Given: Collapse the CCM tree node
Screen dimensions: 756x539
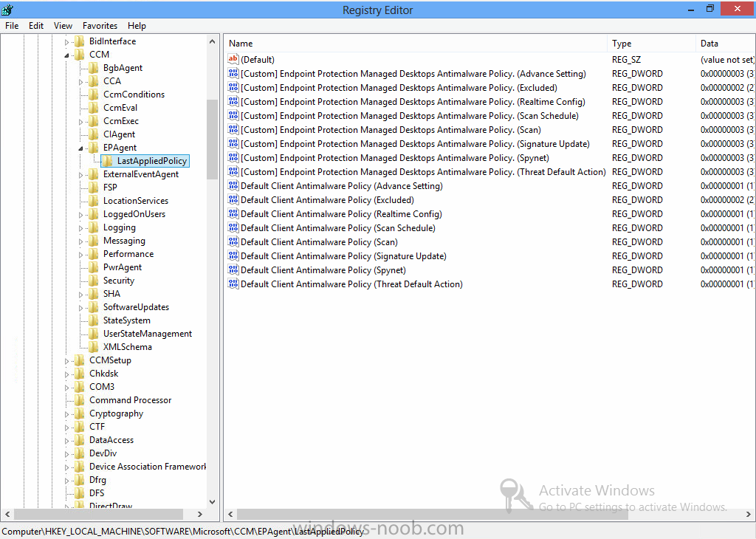Looking at the screenshot, I should pos(66,55).
